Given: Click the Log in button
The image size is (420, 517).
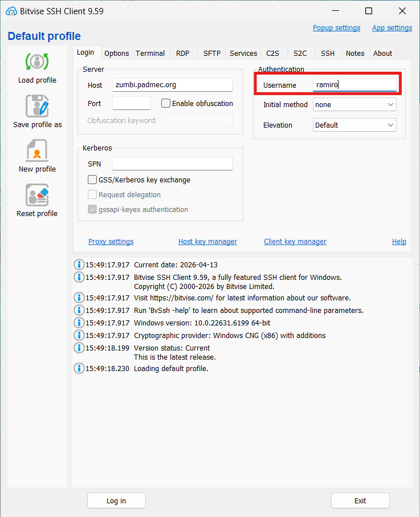Looking at the screenshot, I should [x=116, y=500].
